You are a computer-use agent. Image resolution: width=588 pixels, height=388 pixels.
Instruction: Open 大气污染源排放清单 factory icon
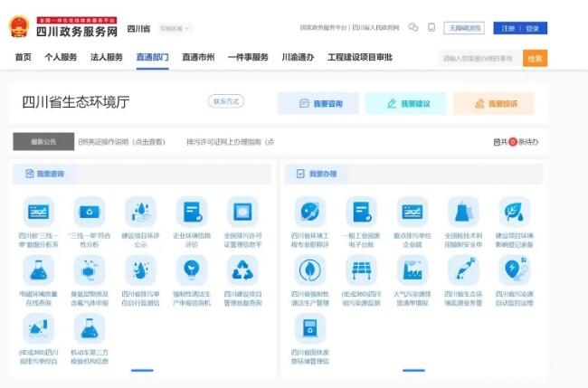(x=413, y=270)
